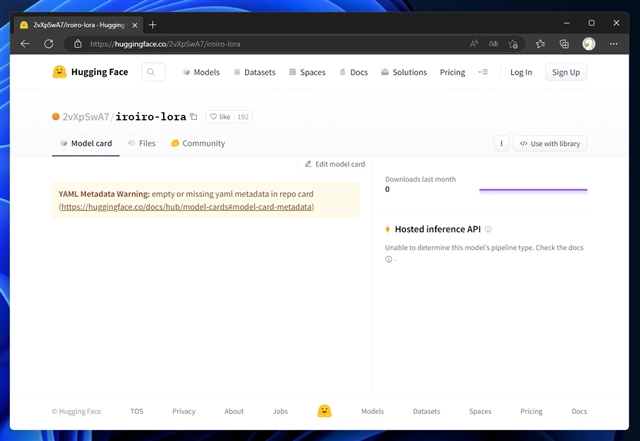
Task: Click the browser address bar URL
Action: 165,44
